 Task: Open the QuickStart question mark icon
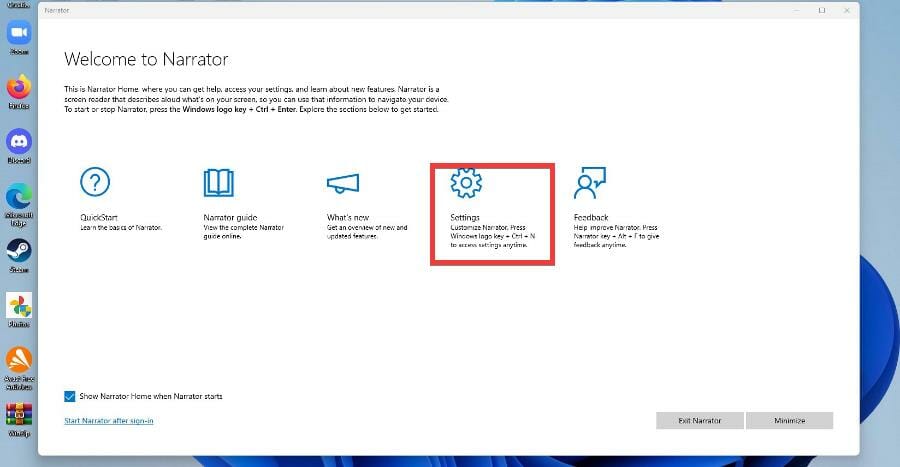click(95, 182)
